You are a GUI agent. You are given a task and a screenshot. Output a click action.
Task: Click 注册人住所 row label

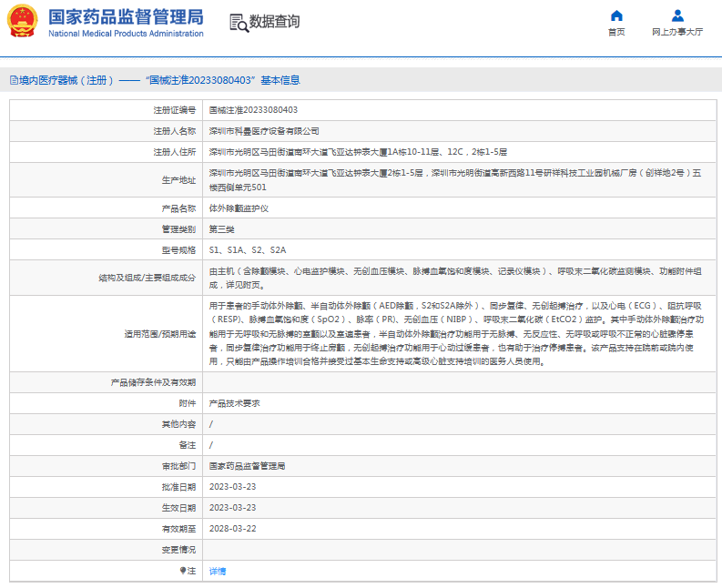pyautogui.click(x=175, y=152)
